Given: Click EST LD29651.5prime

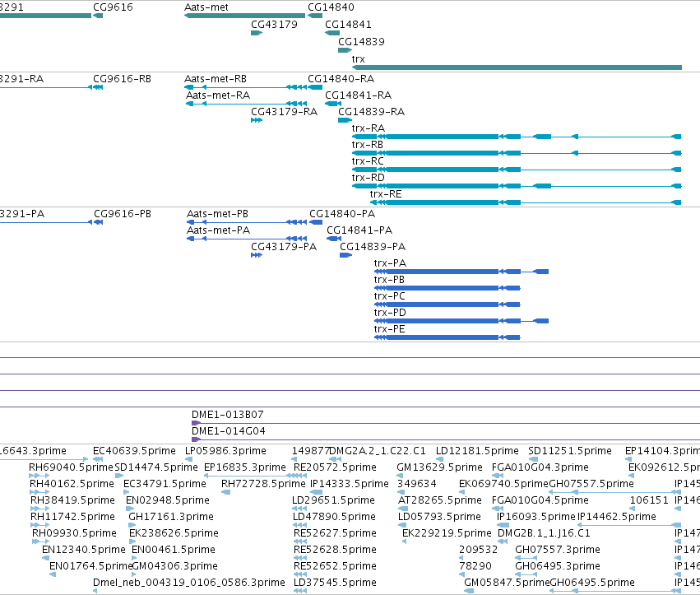Looking at the screenshot, I should [333, 500].
